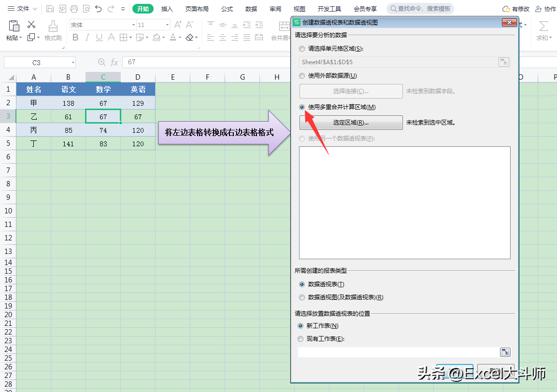The height and width of the screenshot is (392, 557).
Task: Expand the quick access toolbar customize arrow
Action: pyautogui.click(x=123, y=9)
